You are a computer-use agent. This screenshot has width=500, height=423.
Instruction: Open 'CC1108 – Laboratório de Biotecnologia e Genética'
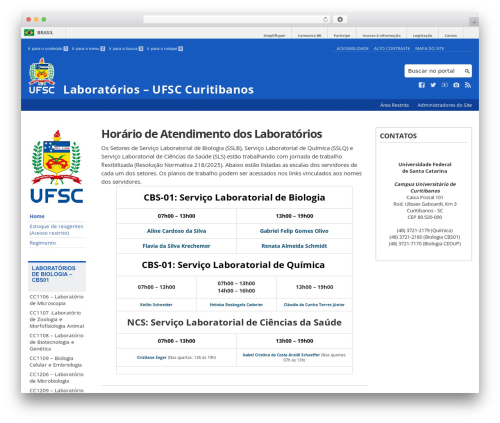coord(56,342)
